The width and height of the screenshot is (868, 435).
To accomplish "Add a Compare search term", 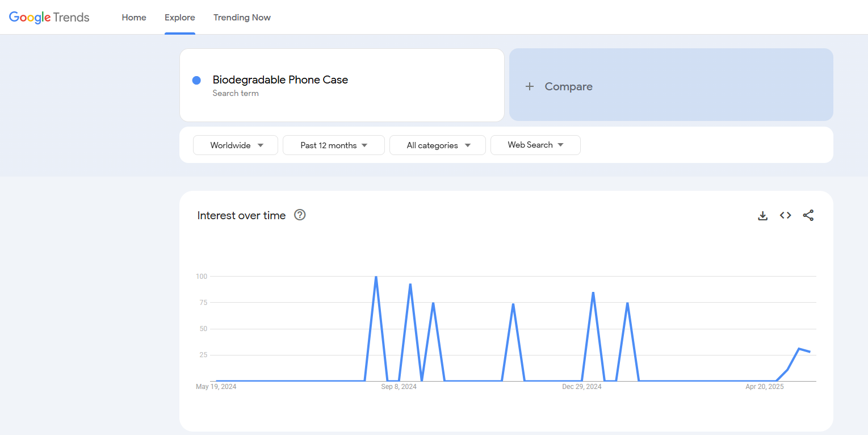I will (x=671, y=85).
